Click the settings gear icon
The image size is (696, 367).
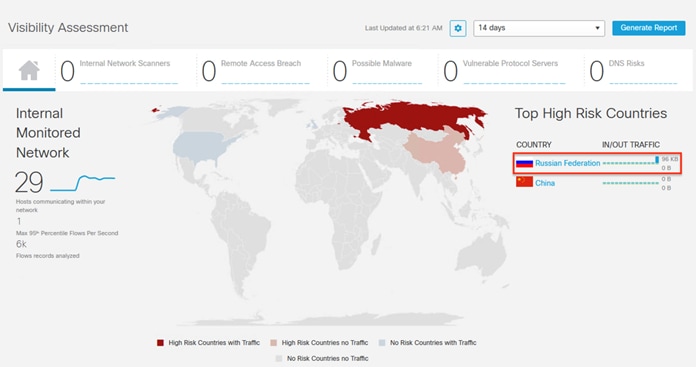[x=458, y=28]
